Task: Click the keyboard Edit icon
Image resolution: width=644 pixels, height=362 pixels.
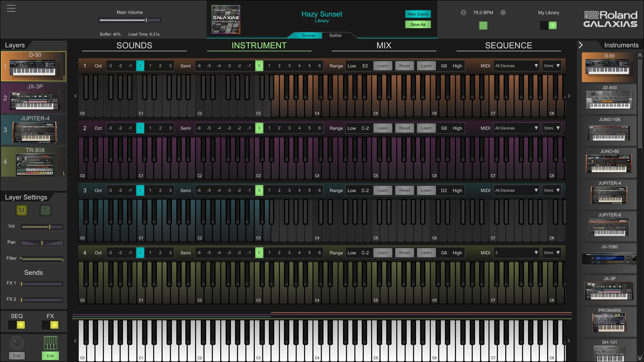Action: (50, 343)
